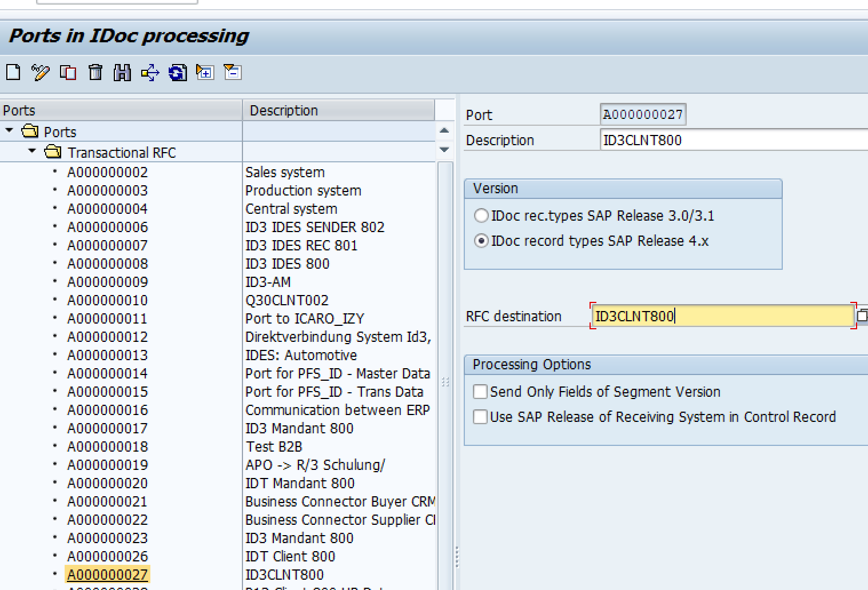
Task: Select IDoc rec.types SAP Release 3.0/3.1
Action: 481,216
